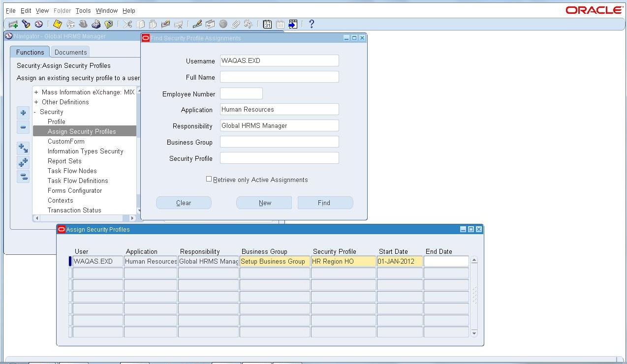Click the Switch Responsibilities hat icon

point(83,24)
